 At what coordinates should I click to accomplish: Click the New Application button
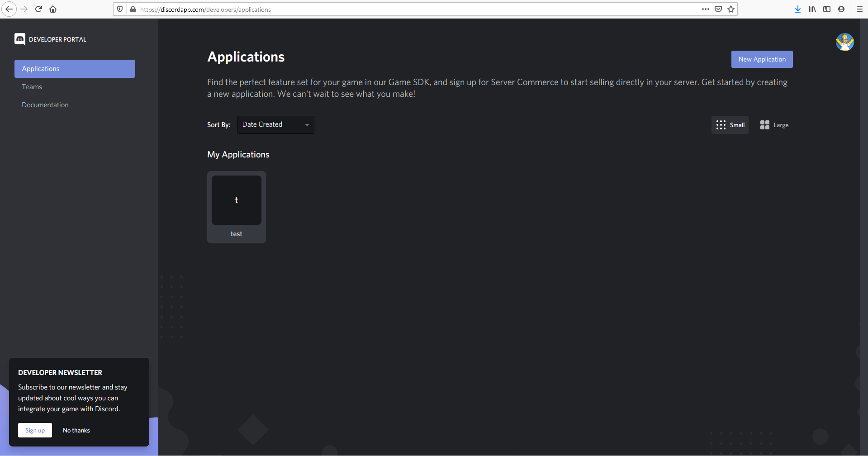(x=762, y=59)
